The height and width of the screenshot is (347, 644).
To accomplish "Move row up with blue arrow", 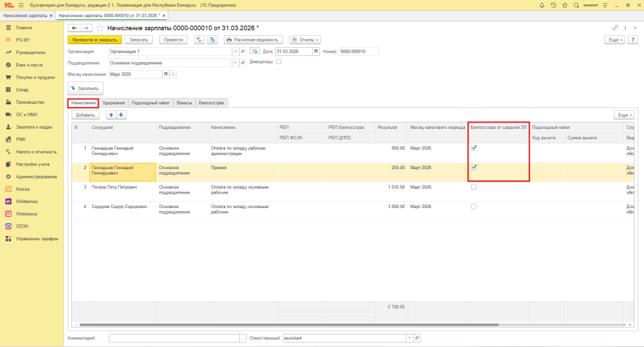I will point(111,115).
